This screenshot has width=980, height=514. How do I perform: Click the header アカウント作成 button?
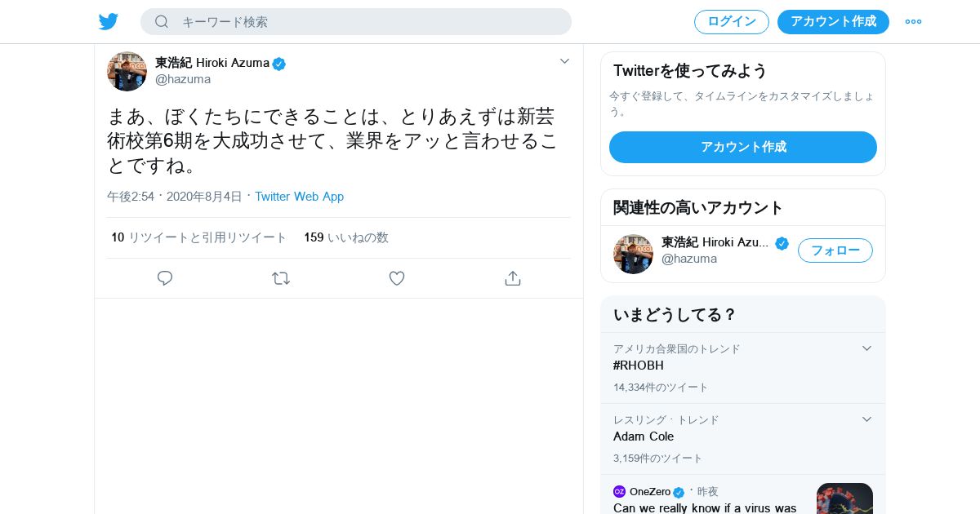click(x=833, y=22)
